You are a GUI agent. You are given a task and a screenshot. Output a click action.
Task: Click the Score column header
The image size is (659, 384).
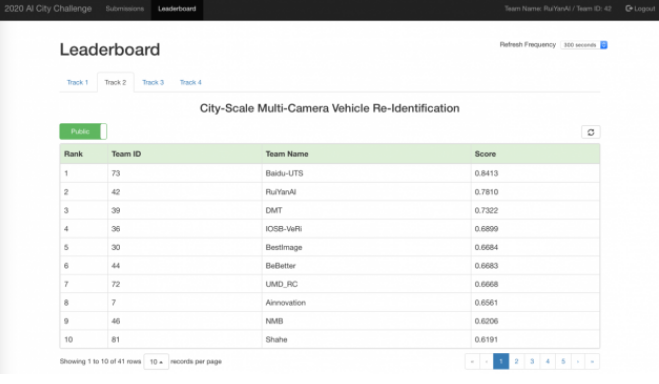pos(535,154)
